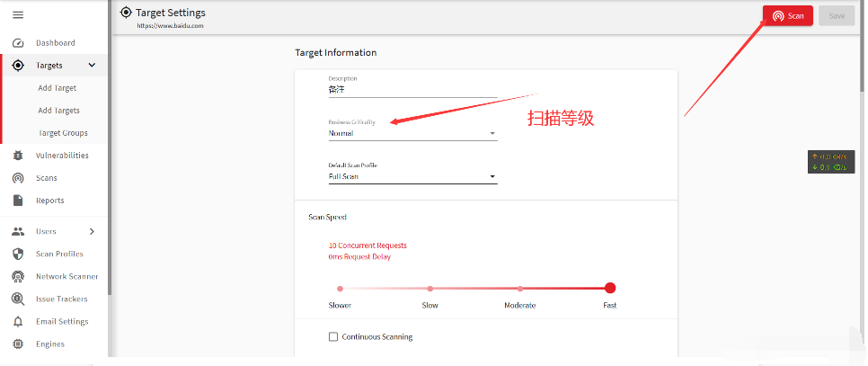Open Engines page
The height and width of the screenshot is (366, 868).
(50, 344)
